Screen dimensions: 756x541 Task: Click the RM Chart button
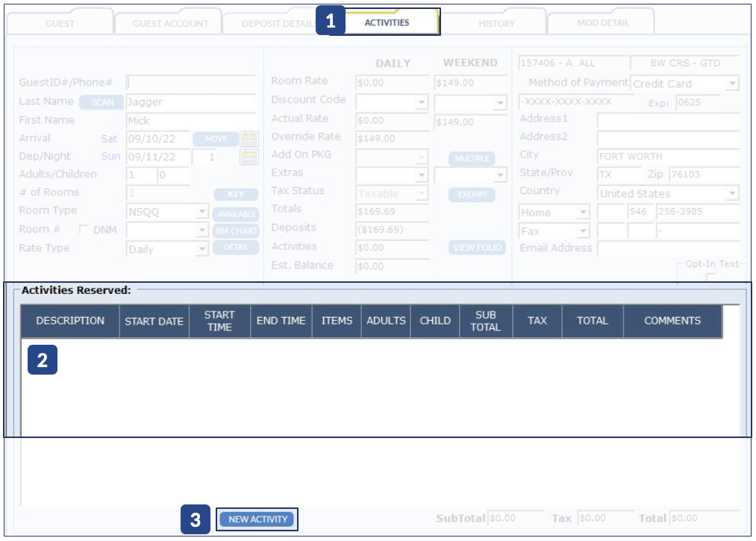point(236,231)
